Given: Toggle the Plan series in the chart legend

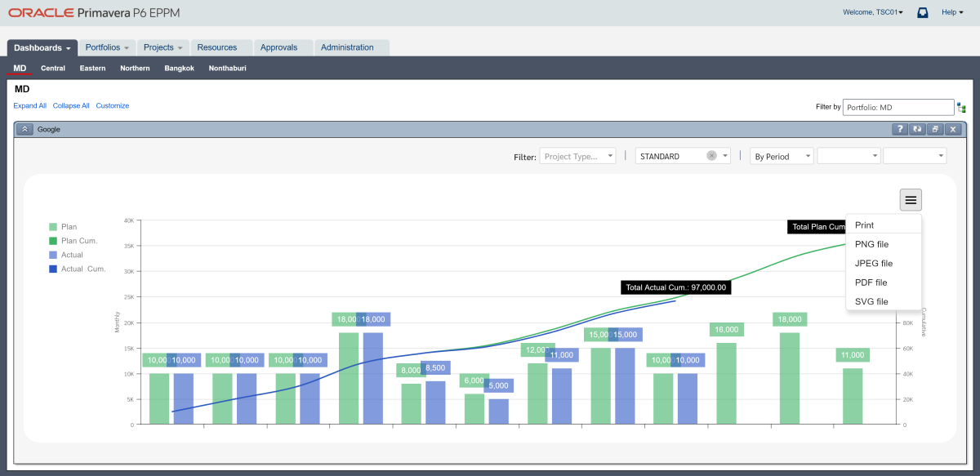Looking at the screenshot, I should click(x=65, y=227).
